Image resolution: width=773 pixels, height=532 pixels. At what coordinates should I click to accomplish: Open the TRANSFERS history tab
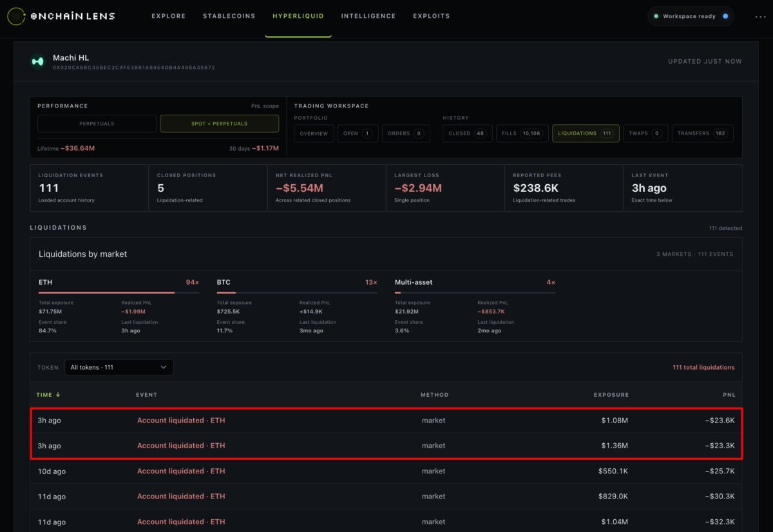(703, 133)
